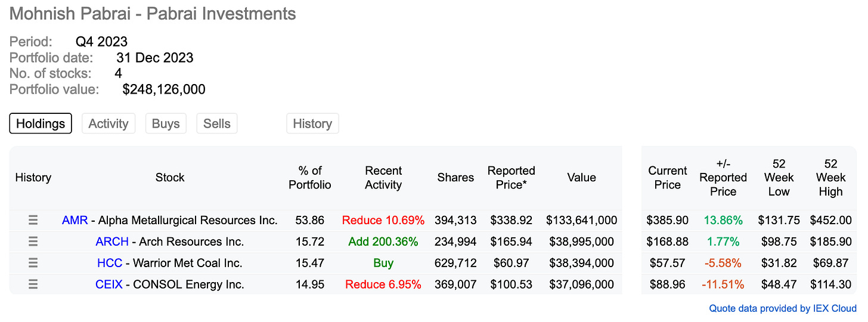868x322 pixels.
Task: Select the green 'Buy' activity cell
Action: [383, 264]
